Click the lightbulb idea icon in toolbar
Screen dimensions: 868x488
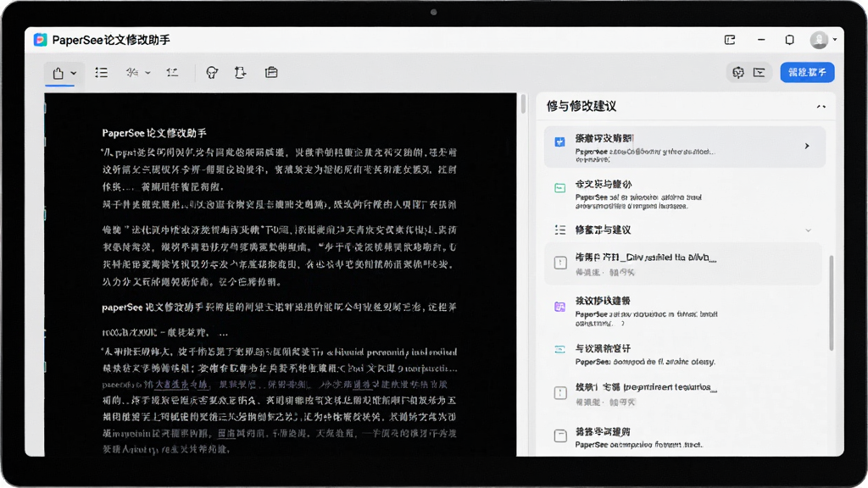click(212, 73)
